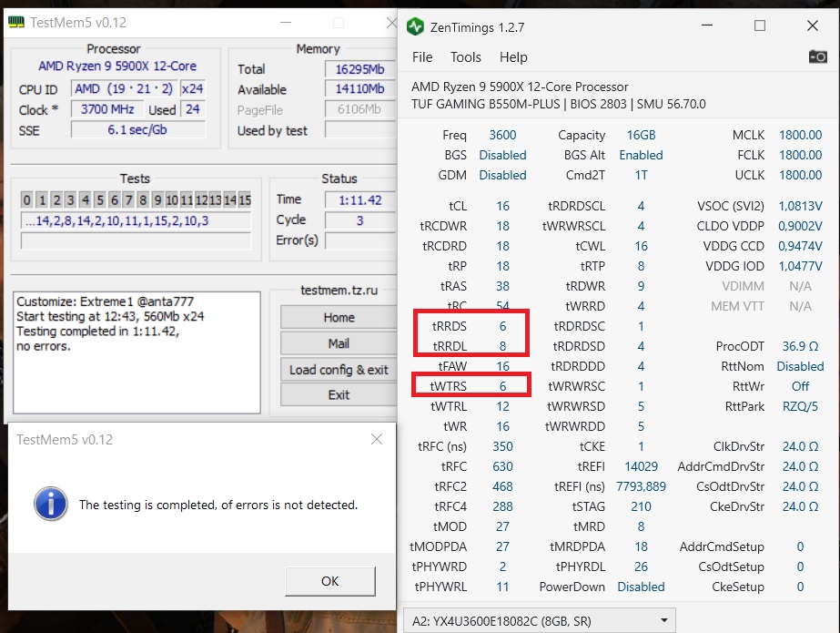
Task: Close the TestMem5 completion dialog
Action: click(x=377, y=439)
